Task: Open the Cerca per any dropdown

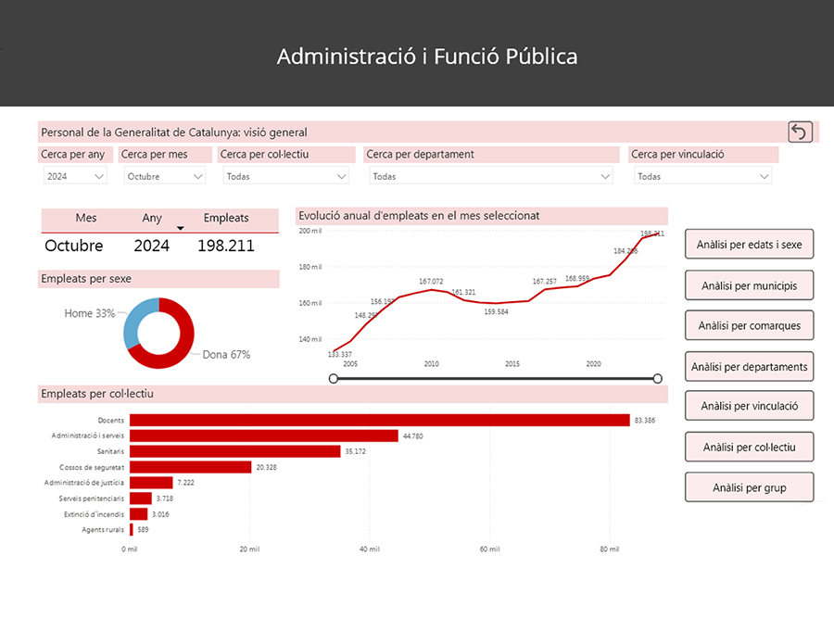Action: pyautogui.click(x=75, y=176)
